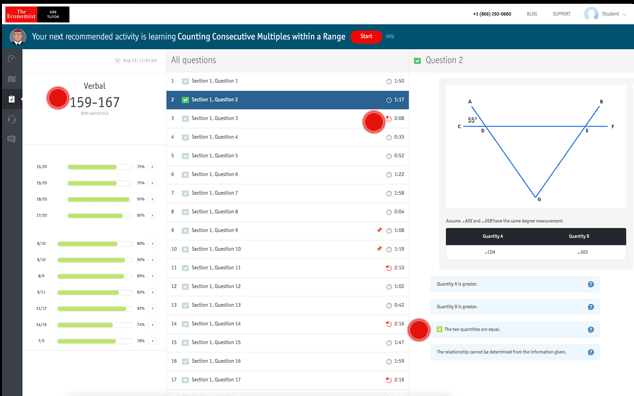Screen dimensions: 634x396
Task: Click the triangle geometry diagram image
Action: (x=536, y=147)
